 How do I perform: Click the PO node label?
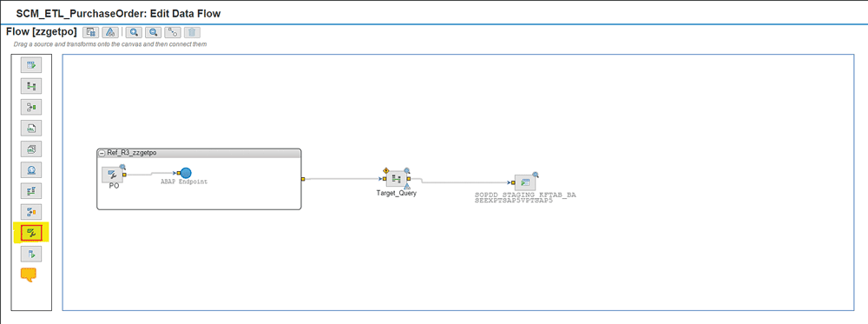coord(114,186)
